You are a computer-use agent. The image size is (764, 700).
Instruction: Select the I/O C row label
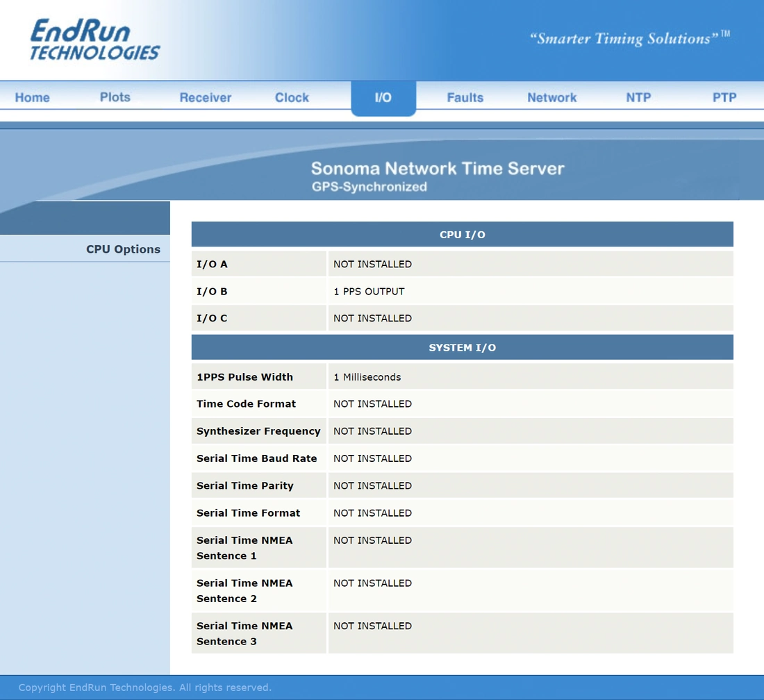click(x=212, y=318)
